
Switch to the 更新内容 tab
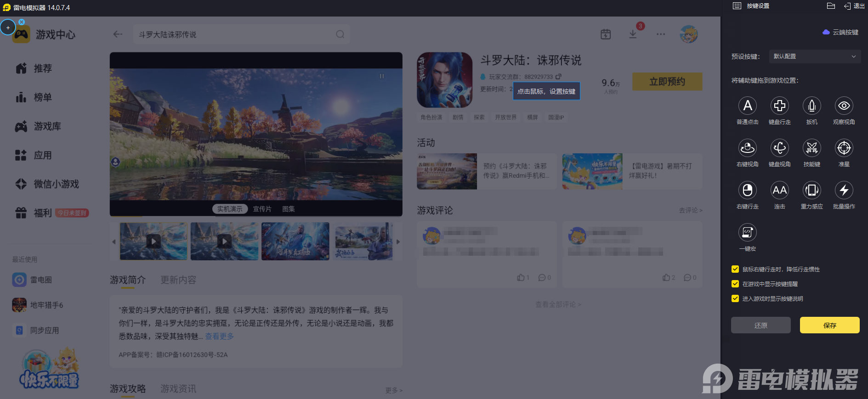click(178, 280)
